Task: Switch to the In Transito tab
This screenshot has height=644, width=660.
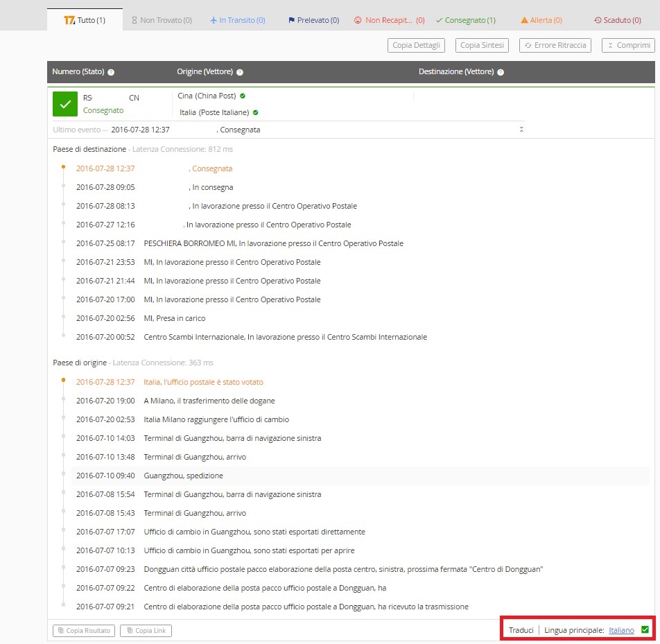Action: coord(237,20)
